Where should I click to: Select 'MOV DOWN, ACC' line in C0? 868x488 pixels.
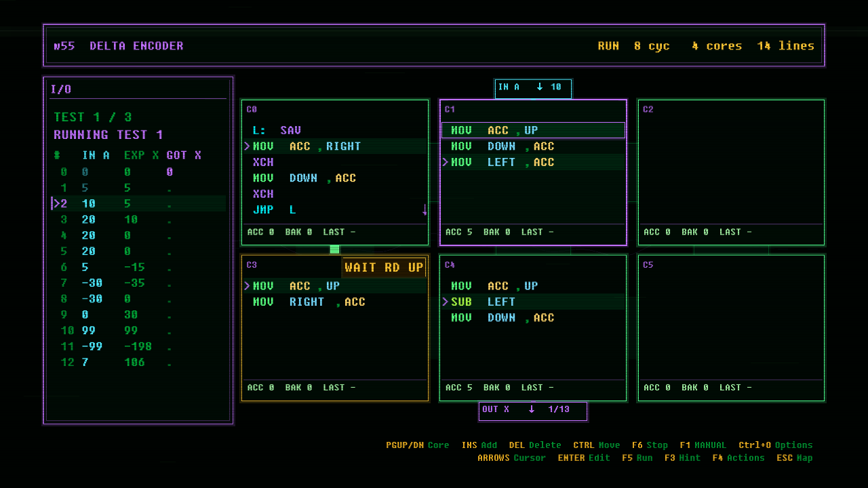[x=335, y=178]
